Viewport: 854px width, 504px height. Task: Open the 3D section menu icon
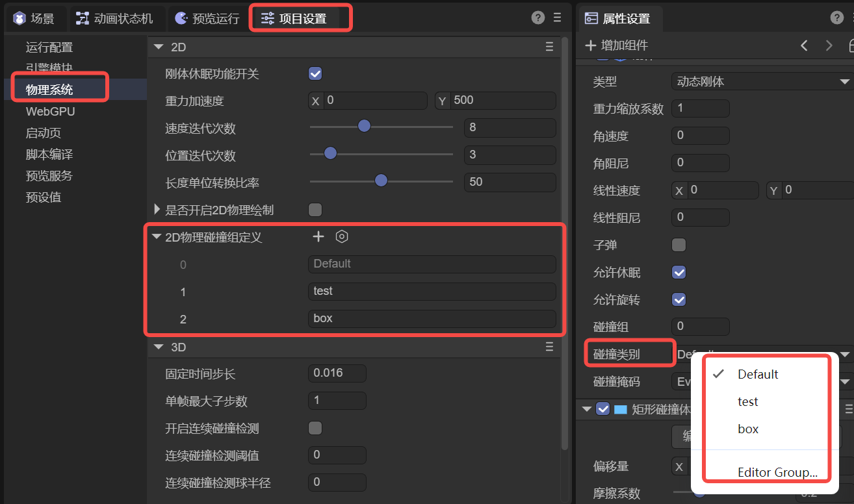(x=550, y=347)
